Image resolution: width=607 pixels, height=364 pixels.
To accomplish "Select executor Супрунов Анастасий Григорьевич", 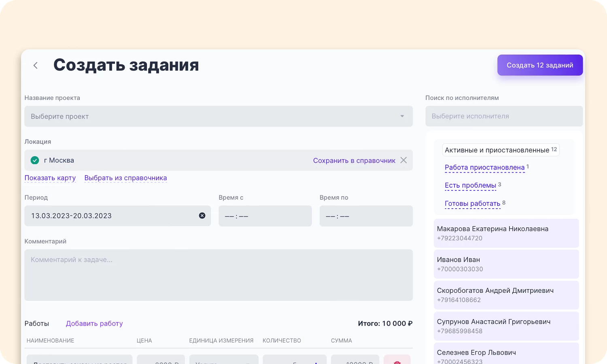I will [506, 326].
